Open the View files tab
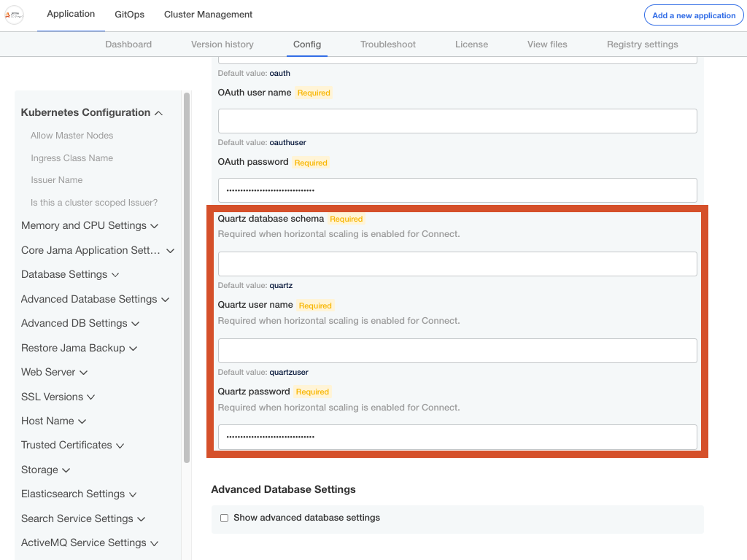The height and width of the screenshot is (560, 747). pos(547,44)
